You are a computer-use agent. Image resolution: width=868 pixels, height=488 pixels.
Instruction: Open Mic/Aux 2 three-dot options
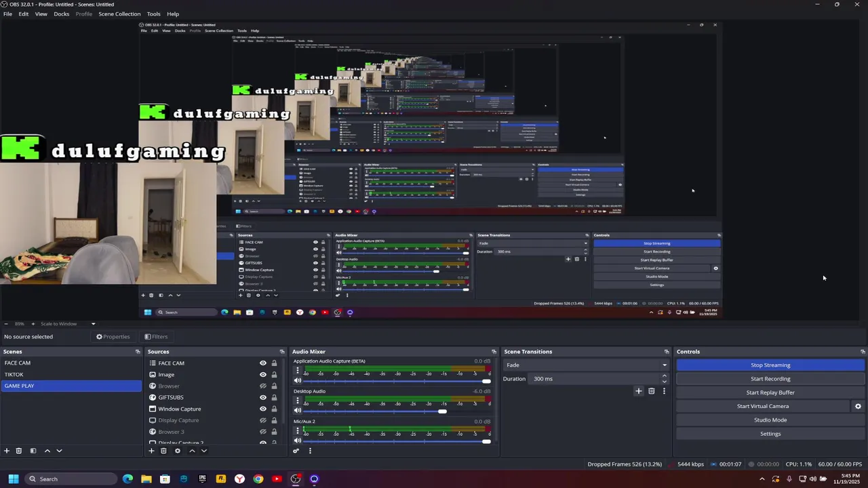pyautogui.click(x=297, y=431)
